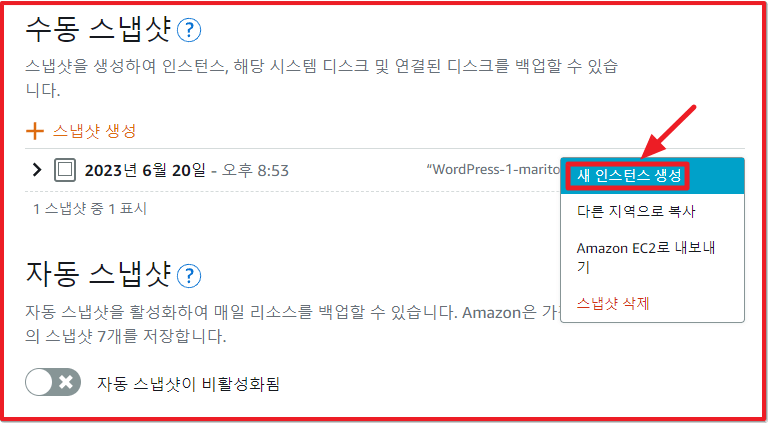Click the manual snapshot backup description paragraph
Viewport: 768px width, 425px height.
[321, 78]
